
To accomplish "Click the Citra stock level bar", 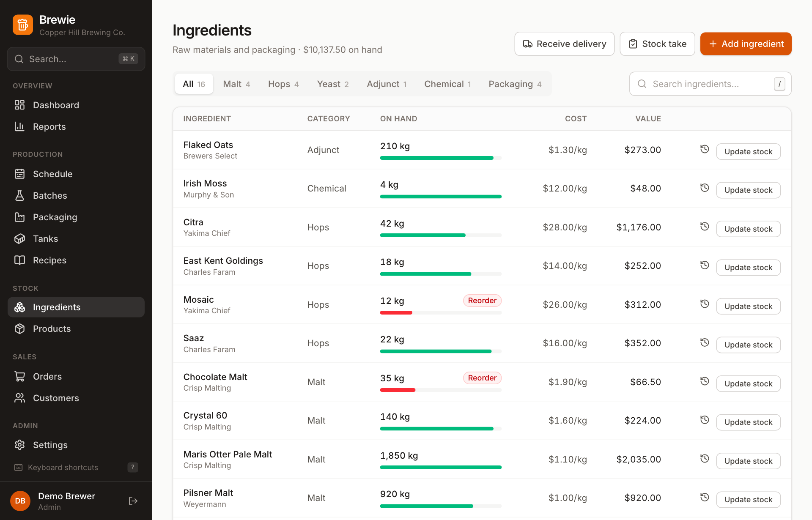I will [441, 235].
